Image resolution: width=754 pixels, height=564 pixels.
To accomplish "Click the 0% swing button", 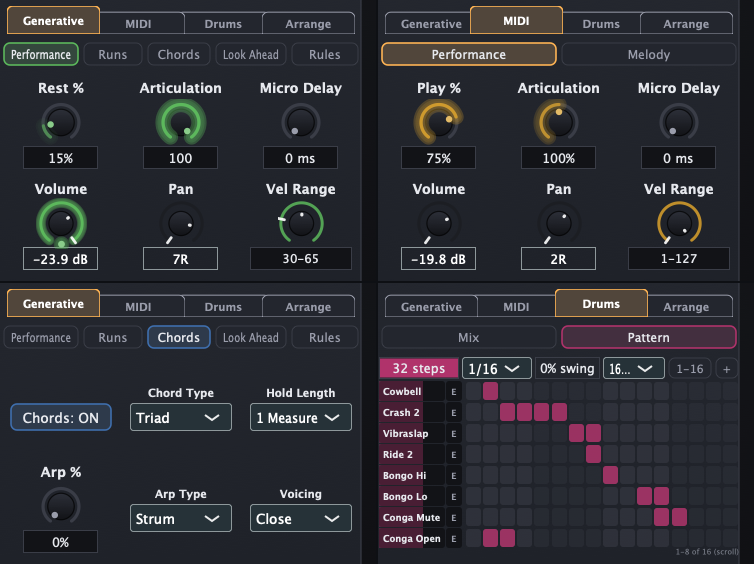I will [567, 369].
